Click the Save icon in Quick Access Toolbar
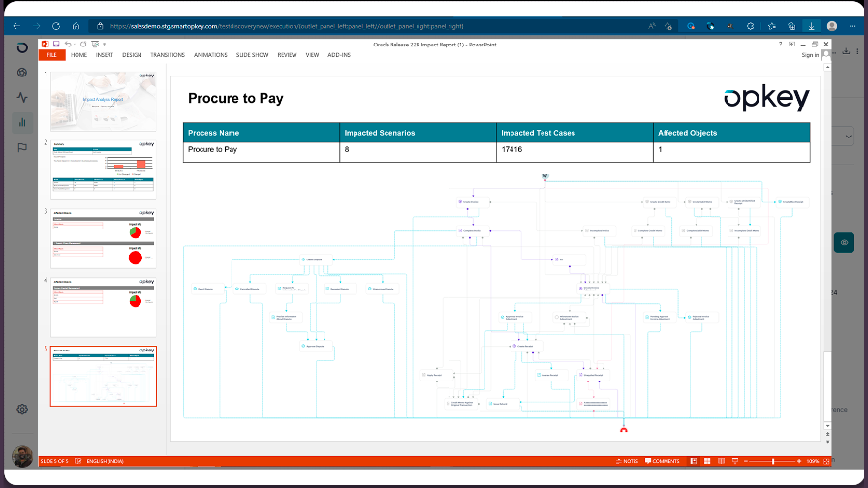 point(56,44)
